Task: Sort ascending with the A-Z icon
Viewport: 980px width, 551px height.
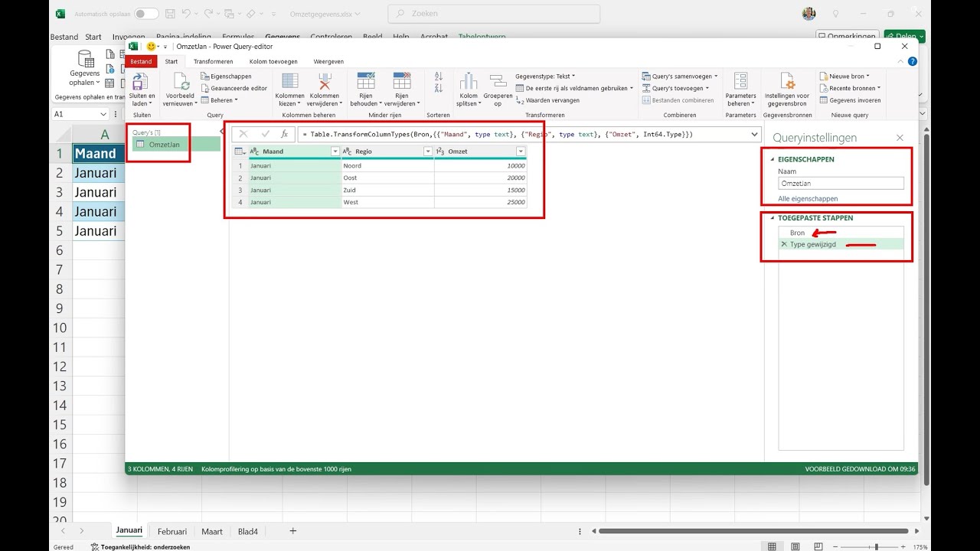Action: (x=439, y=77)
